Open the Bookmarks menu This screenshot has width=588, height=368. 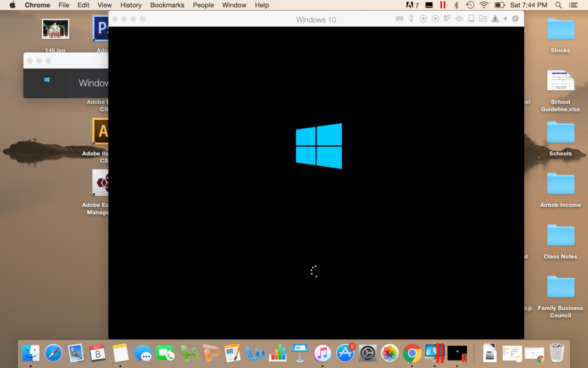(x=167, y=5)
